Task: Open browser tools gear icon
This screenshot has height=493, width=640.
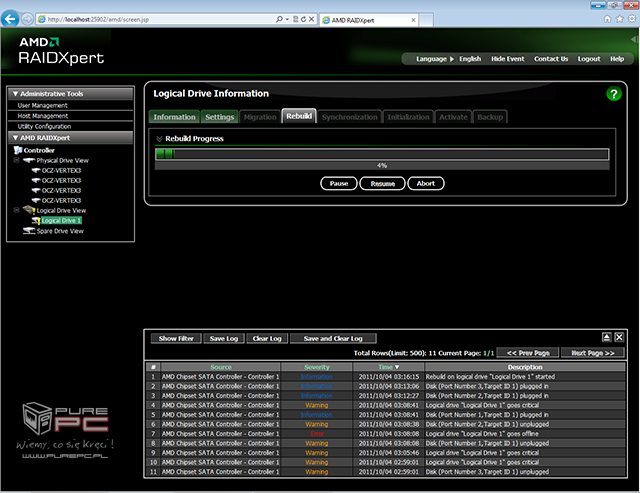Action: pyautogui.click(x=632, y=19)
